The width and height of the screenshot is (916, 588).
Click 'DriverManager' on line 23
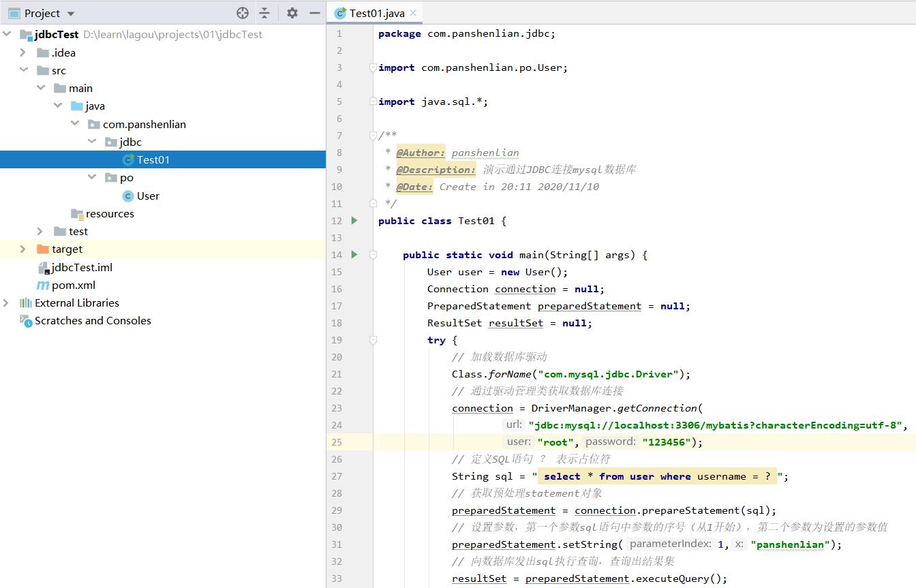[571, 408]
